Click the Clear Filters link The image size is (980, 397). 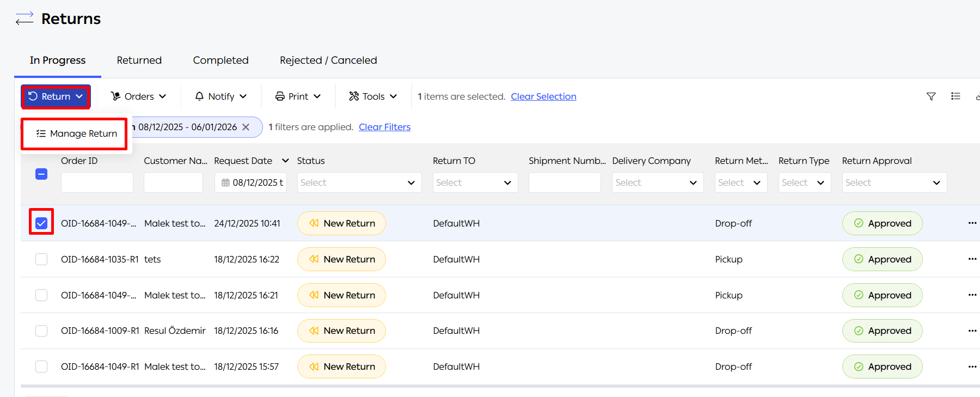(384, 127)
